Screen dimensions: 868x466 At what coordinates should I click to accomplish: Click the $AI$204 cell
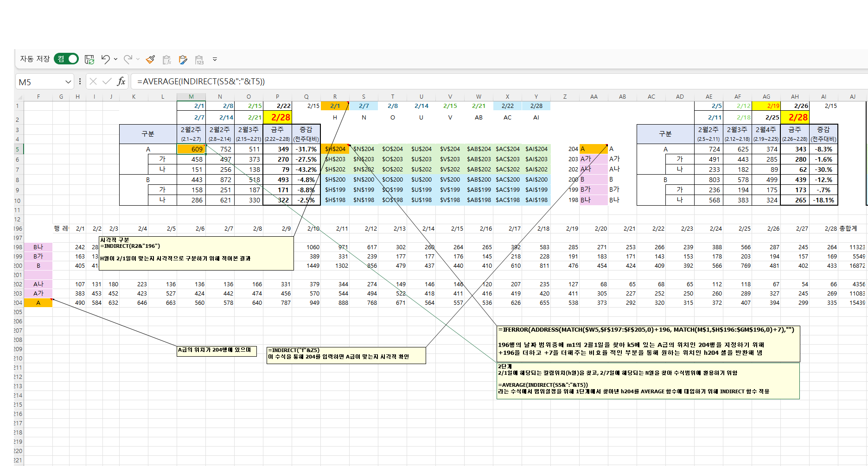pos(536,149)
